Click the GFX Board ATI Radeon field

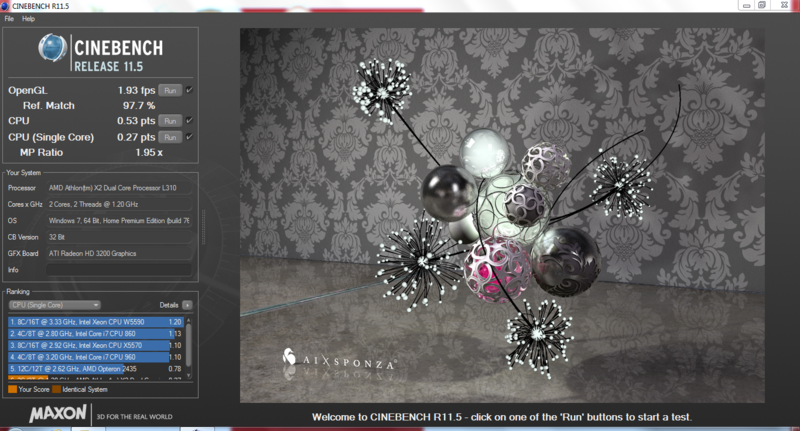click(x=119, y=253)
